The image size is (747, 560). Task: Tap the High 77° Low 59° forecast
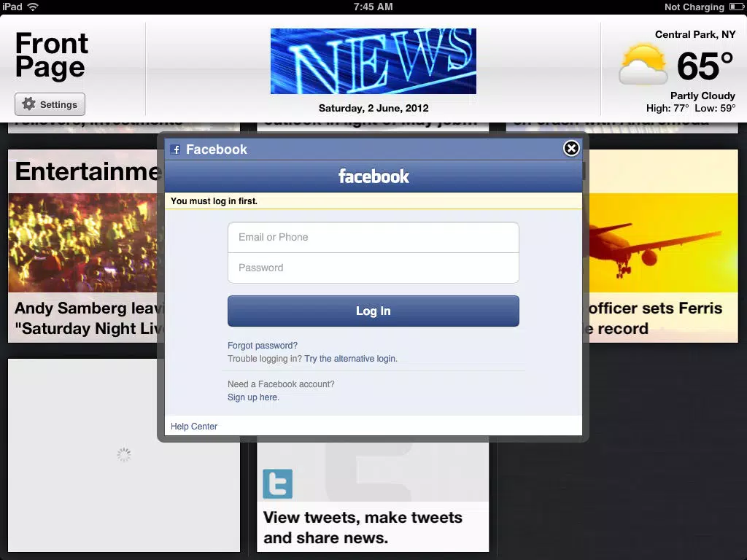coord(691,108)
